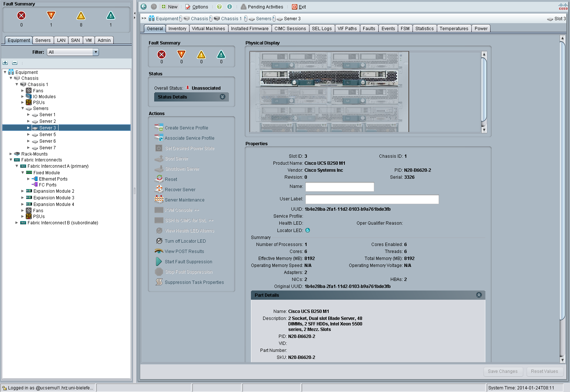Expand the Ethernet Ports tree node
This screenshot has height=392, width=570.
(29, 179)
